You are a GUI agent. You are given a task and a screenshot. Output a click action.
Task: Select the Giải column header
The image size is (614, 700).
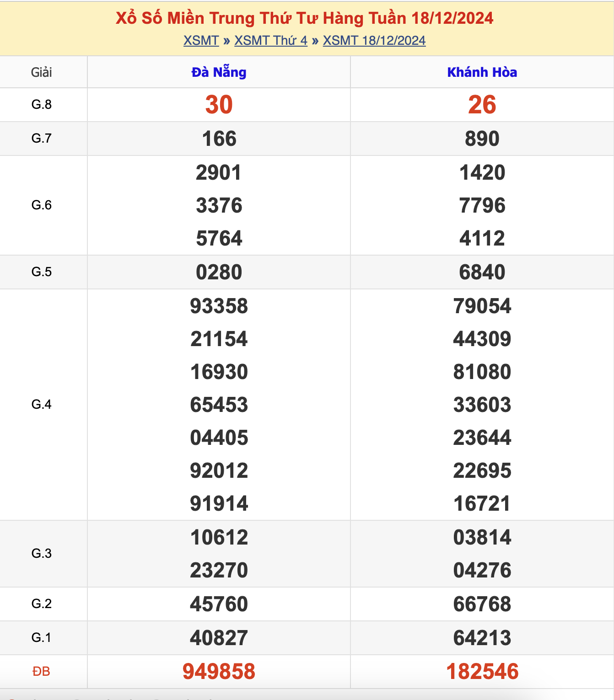click(x=41, y=72)
